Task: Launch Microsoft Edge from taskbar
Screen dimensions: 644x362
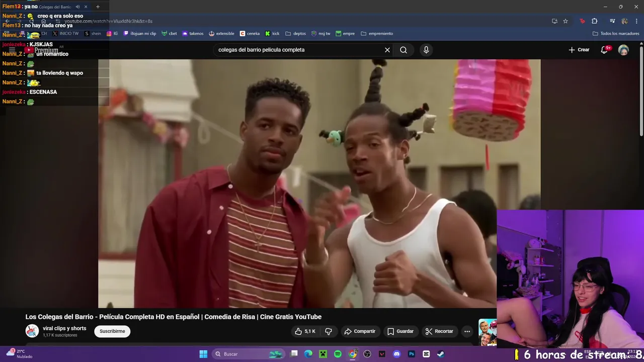Action: pyautogui.click(x=308, y=354)
